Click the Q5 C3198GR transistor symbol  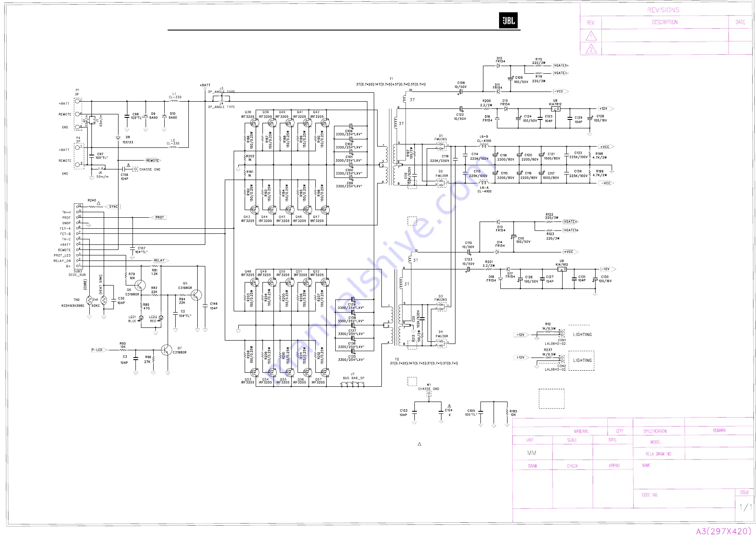196,295
